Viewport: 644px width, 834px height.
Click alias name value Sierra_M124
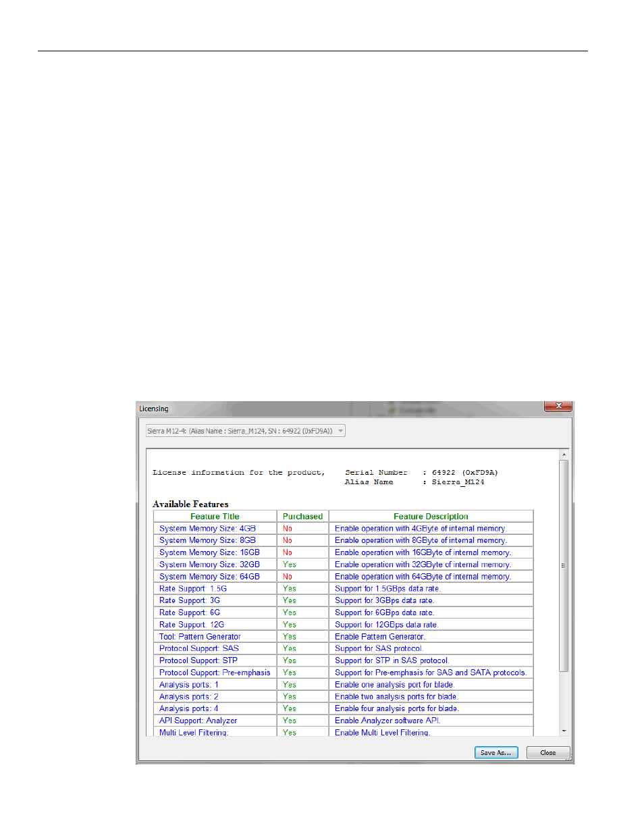tap(458, 482)
